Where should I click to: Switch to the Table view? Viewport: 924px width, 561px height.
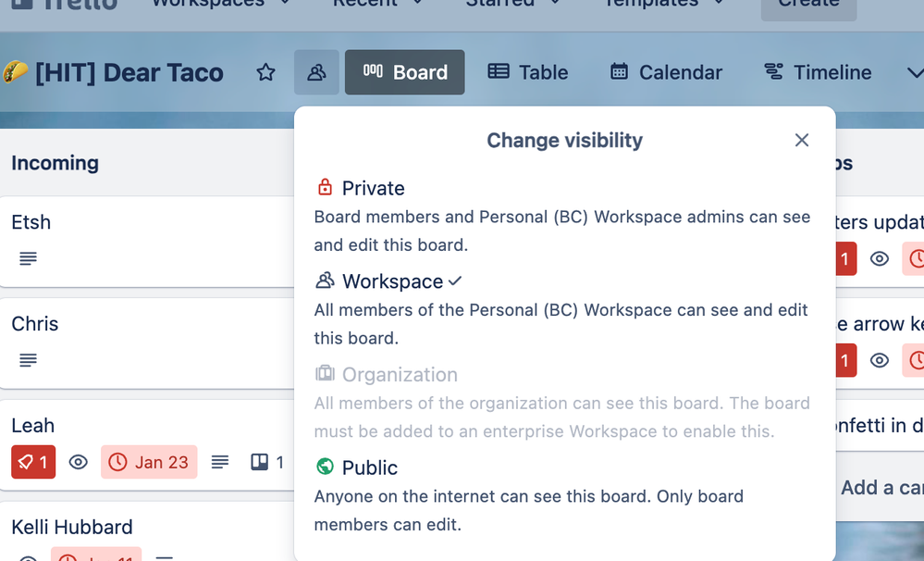tap(528, 72)
